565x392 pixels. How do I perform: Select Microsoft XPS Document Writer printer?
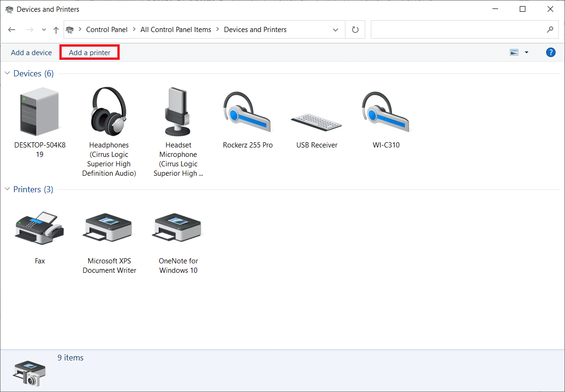(x=109, y=229)
